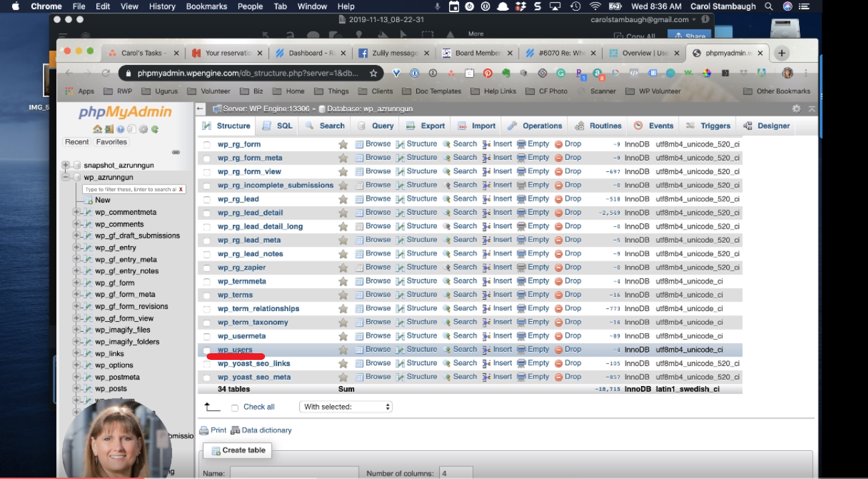The image size is (868, 479).
Task: Click the wp_azrunngun database cylinder icon
Action: (77, 177)
